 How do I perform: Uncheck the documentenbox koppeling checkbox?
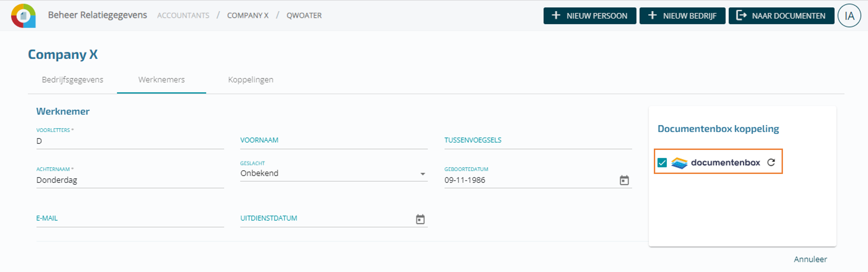point(662,163)
